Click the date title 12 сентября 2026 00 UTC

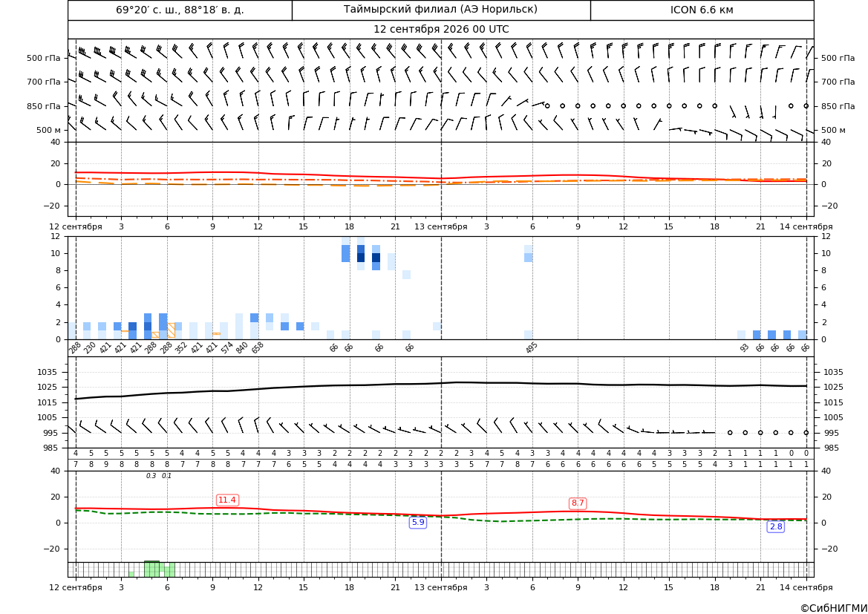point(441,30)
